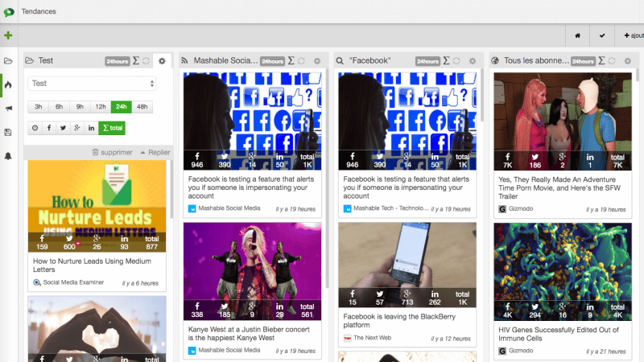Viewport: 644px width, 362px height.
Task: Refresh the "Facebook" column
Action: 456,61
